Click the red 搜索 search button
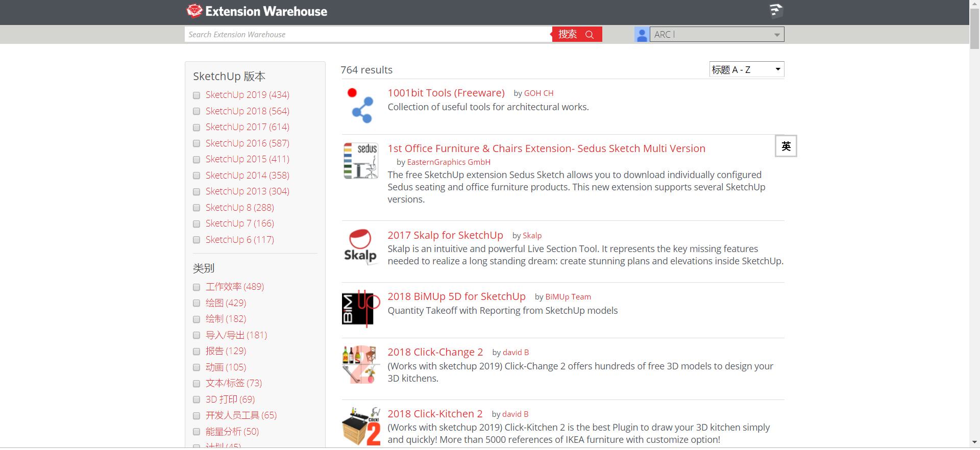 click(577, 34)
